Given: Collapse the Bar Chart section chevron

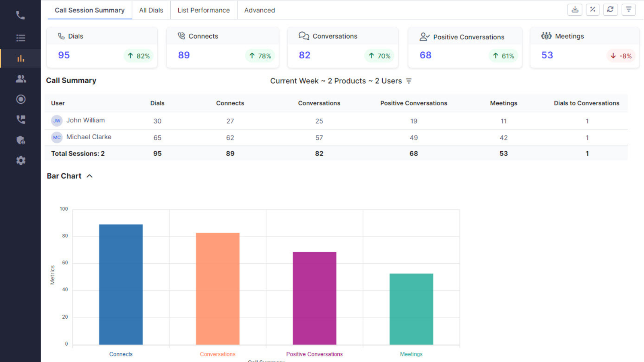Looking at the screenshot, I should pyautogui.click(x=89, y=176).
